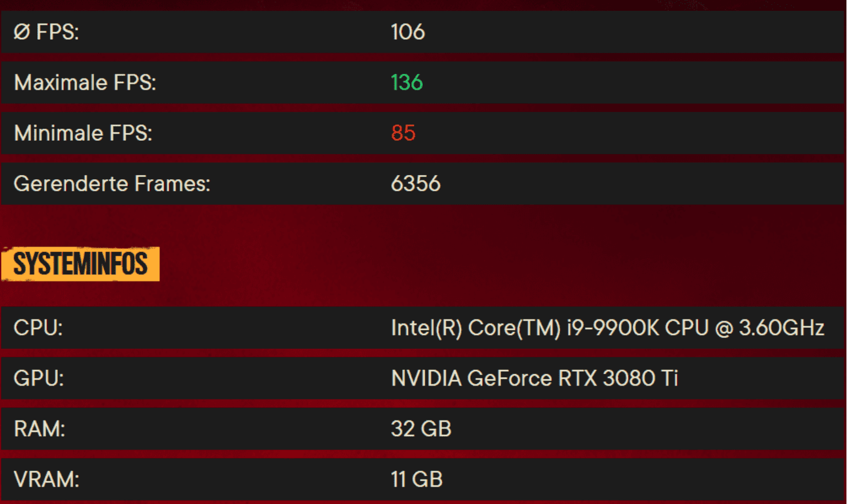Viewport: 847px width, 504px height.
Task: Select the Ø FPS label
Action: click(x=46, y=32)
